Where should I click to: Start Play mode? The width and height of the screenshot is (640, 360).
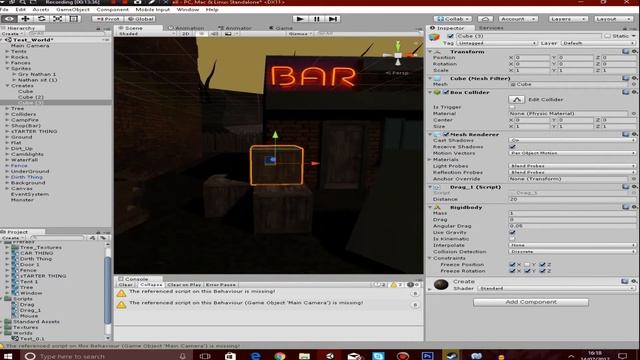[300, 19]
